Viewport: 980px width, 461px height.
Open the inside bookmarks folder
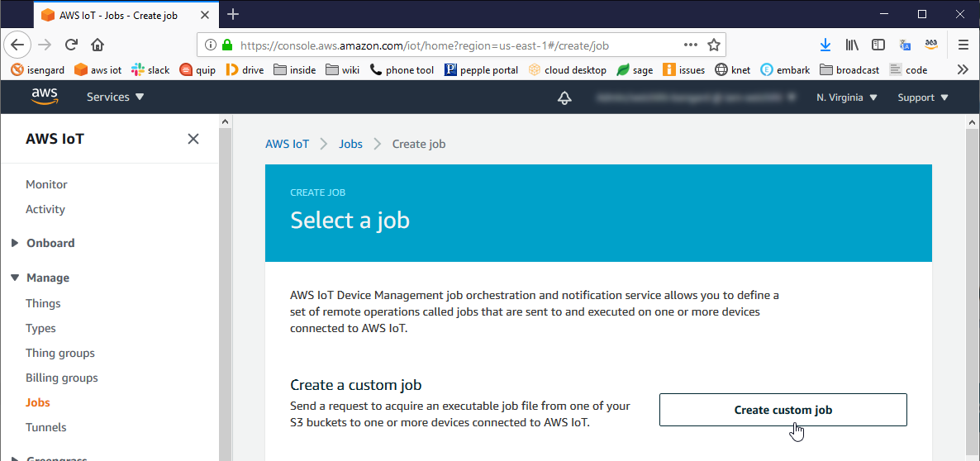(294, 70)
